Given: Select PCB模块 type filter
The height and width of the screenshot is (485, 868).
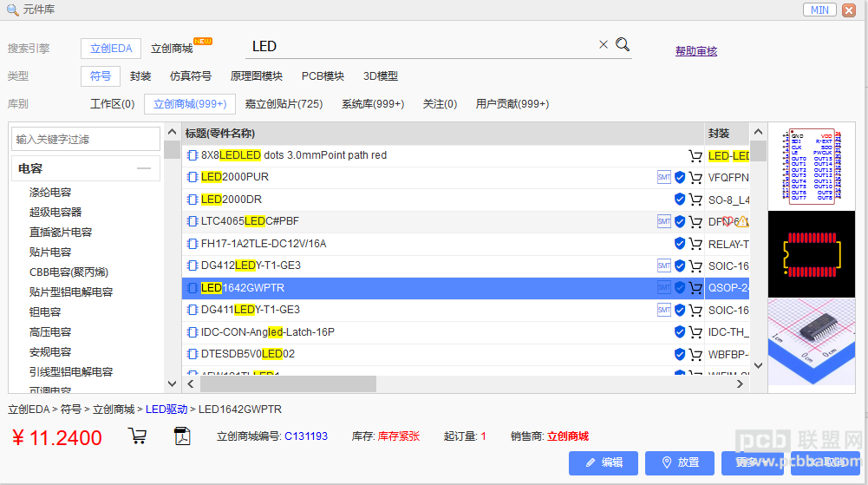Looking at the screenshot, I should pyautogui.click(x=323, y=76).
